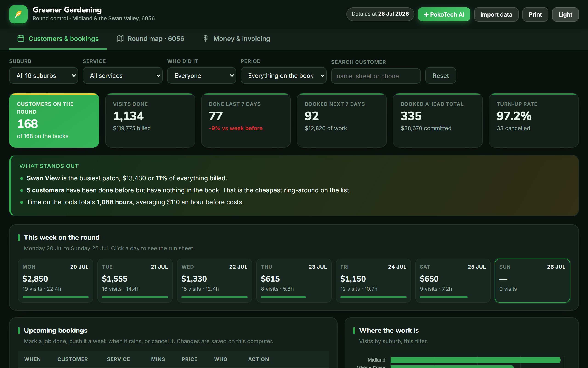Click the Where the work is heading
The image size is (588, 368).
point(389,330)
